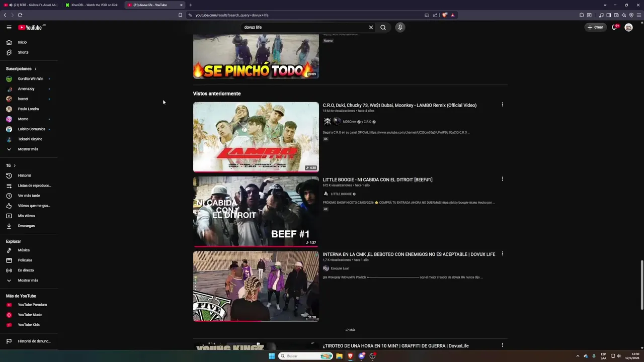Go to MDBCrew channel
Screen dimensions: 644x362
[x=349, y=122]
